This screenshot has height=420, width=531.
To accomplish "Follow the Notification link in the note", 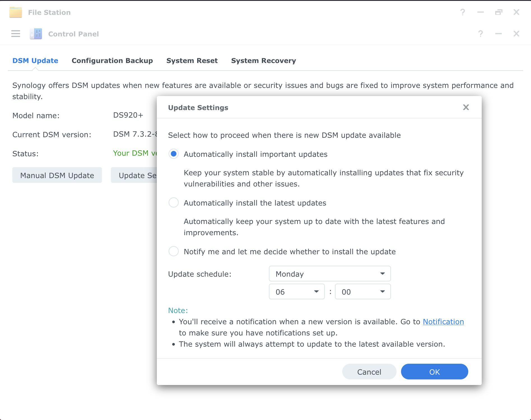I will [x=443, y=322].
